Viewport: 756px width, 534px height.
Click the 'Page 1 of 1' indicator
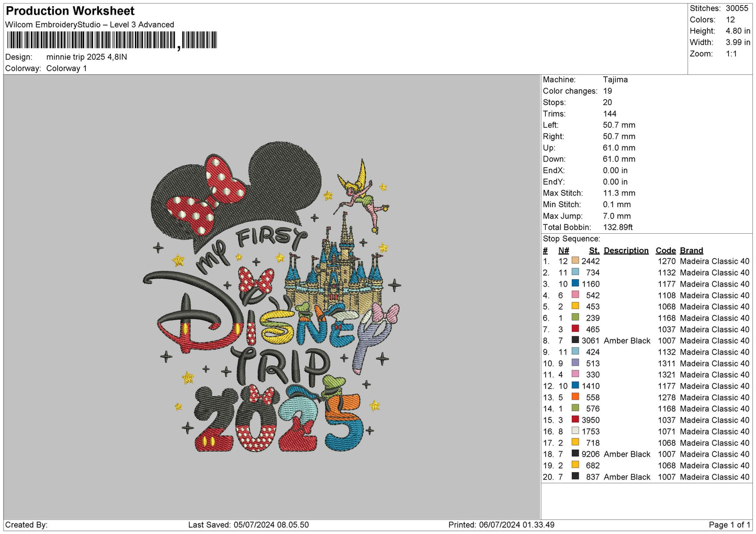click(729, 525)
